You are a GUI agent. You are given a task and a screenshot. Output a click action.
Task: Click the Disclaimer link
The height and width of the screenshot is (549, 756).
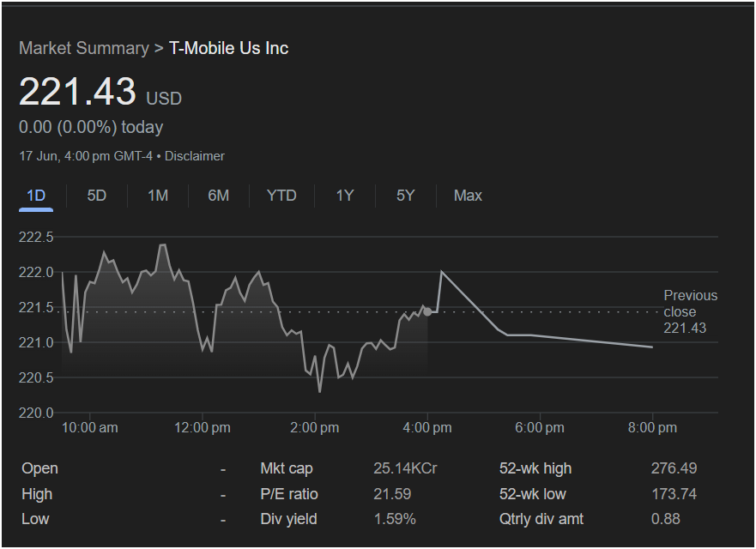(x=195, y=156)
